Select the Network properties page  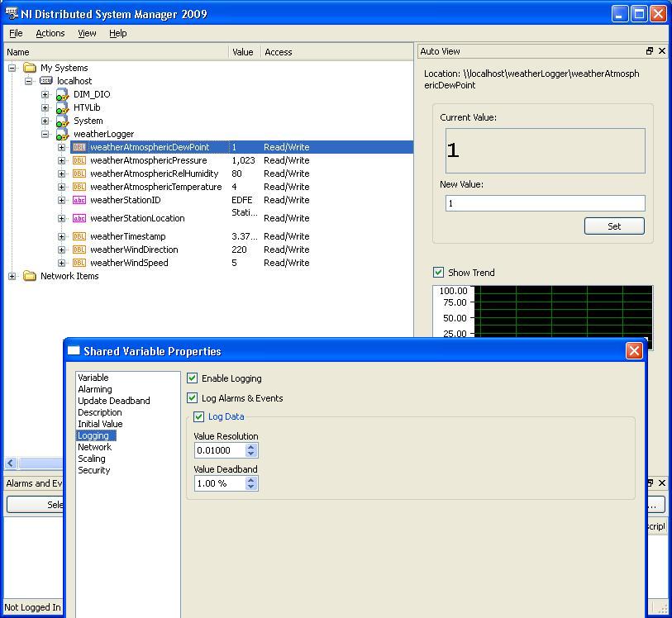[x=94, y=447]
